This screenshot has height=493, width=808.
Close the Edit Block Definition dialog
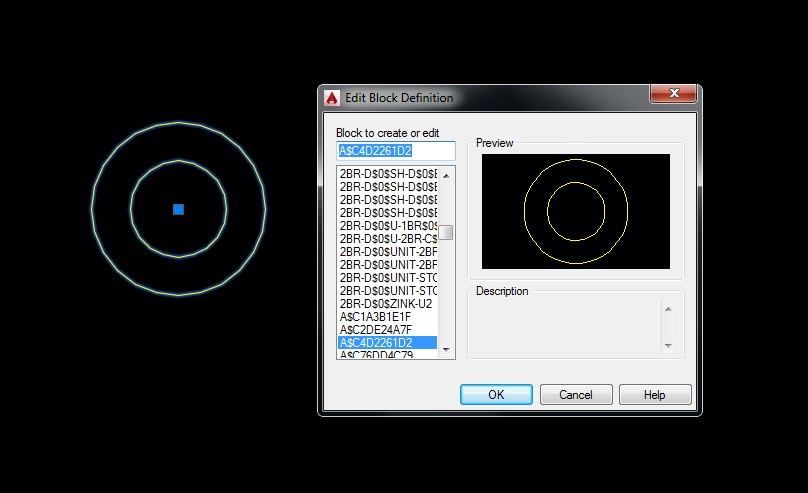[674, 93]
